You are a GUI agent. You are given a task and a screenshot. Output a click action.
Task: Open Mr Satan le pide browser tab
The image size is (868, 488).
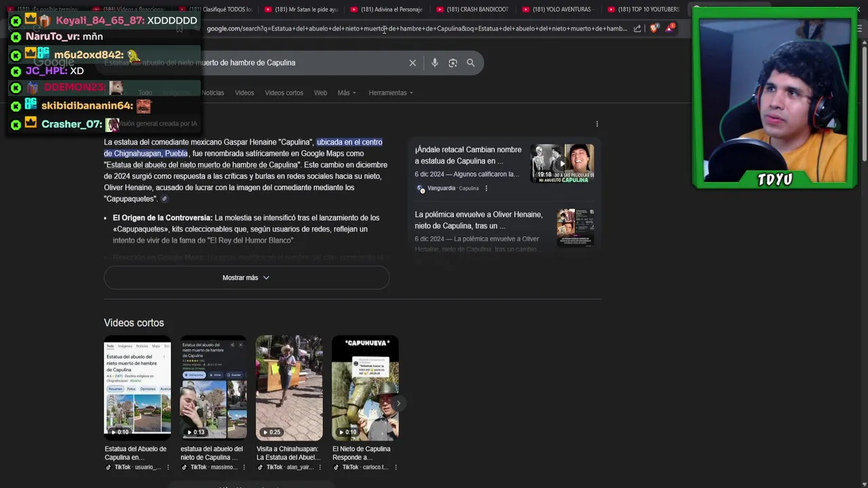coord(301,9)
